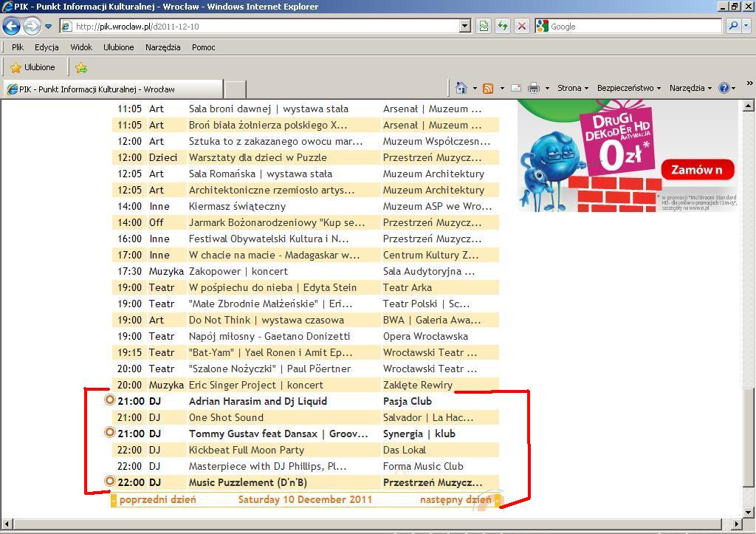Click the red Stop loading icon
The image size is (756, 534).
(x=522, y=26)
